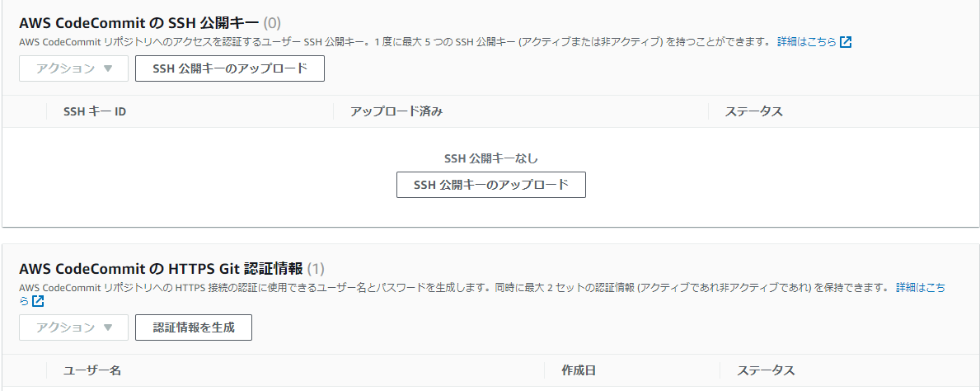Click top SSH 公開キーのアップロード button beside アクション
980x391 pixels.
click(230, 68)
